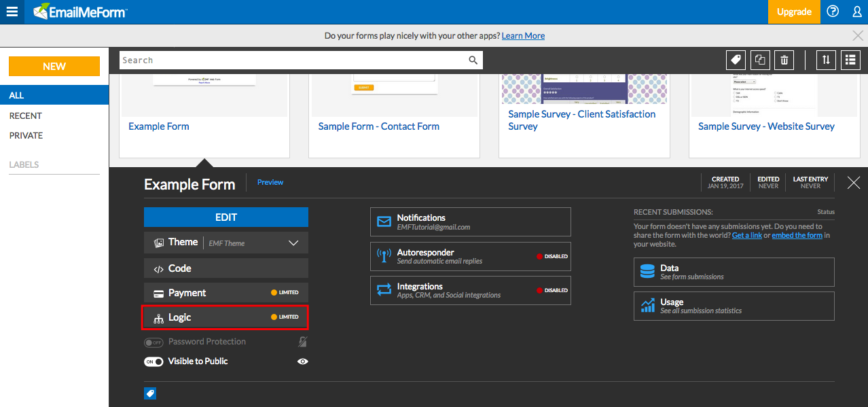Toggle the Visible to Public switch
The image size is (868, 407).
[153, 361]
